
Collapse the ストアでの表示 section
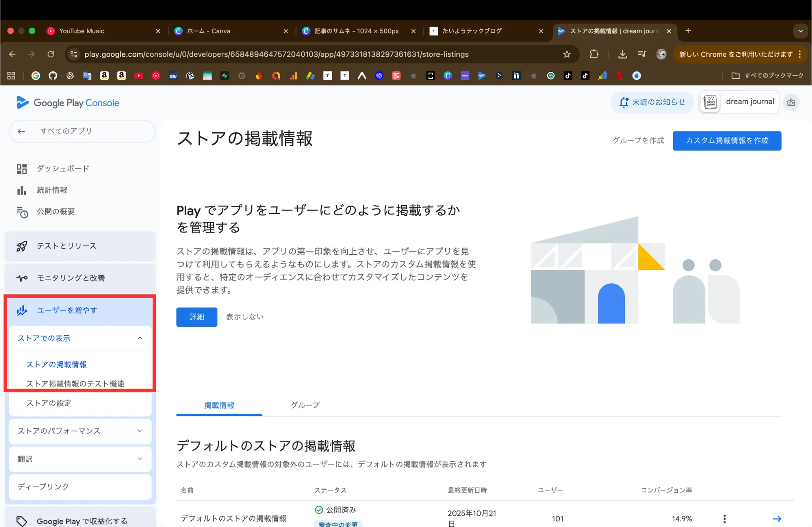coord(140,338)
